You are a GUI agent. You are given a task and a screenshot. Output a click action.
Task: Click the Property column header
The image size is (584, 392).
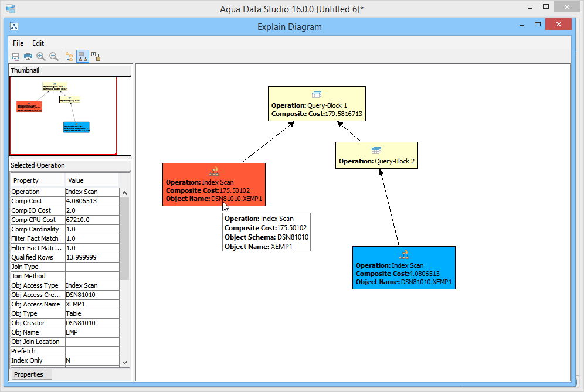click(38, 180)
